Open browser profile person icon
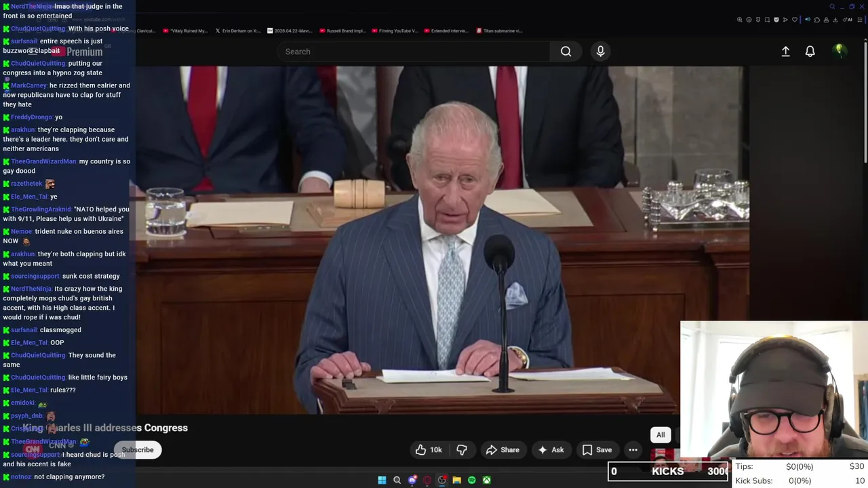868x488 pixels. click(826, 20)
